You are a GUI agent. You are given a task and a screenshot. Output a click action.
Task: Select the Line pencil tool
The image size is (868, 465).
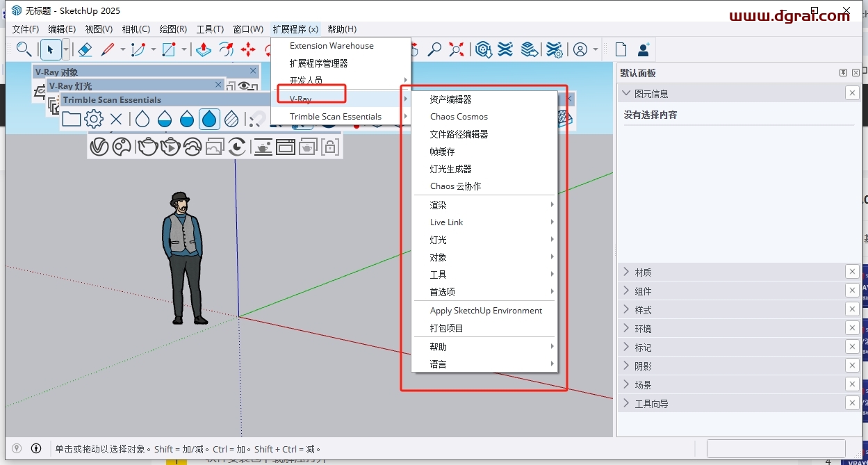tap(108, 49)
